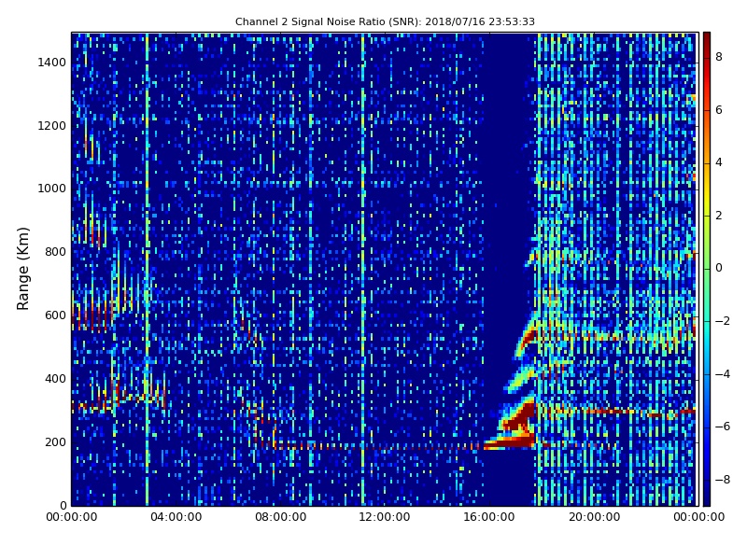The image size is (747, 560).
Task: Click the 'Range (Km)' y-axis label
Action: [x=22, y=269]
